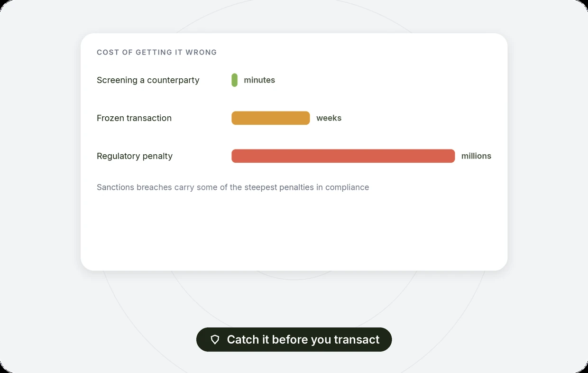The width and height of the screenshot is (588, 373).
Task: Click the shield icon in the dark pill
Action: (x=215, y=340)
